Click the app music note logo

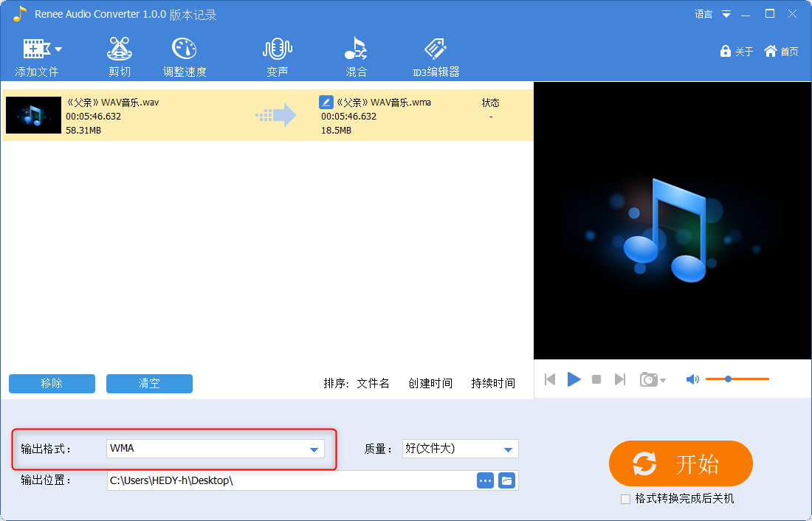(20, 14)
